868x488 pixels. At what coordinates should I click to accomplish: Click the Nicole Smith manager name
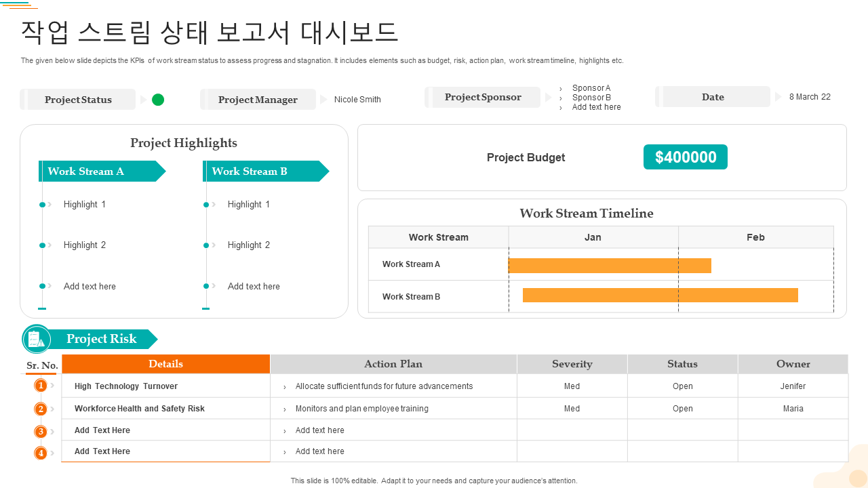357,100
